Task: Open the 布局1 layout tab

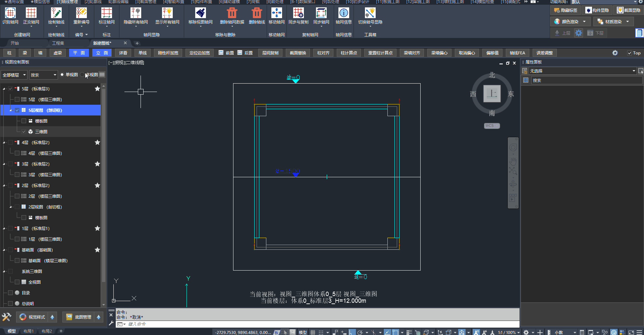Action: click(29, 331)
